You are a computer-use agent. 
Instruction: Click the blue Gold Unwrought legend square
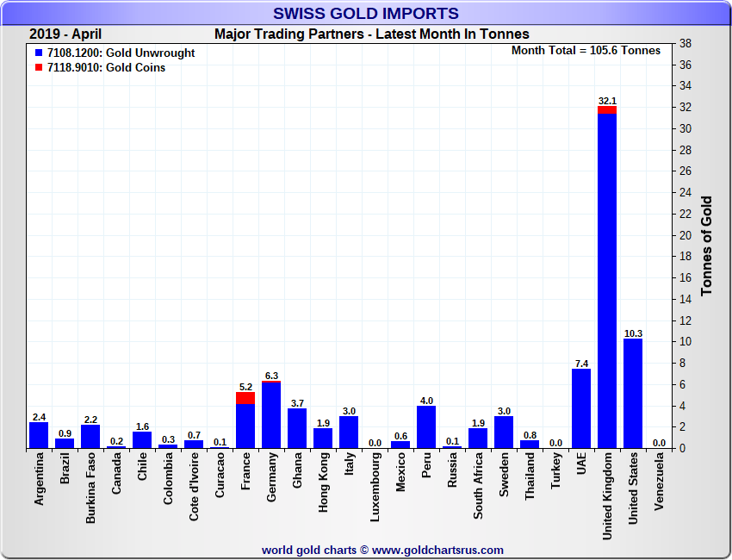[39, 53]
